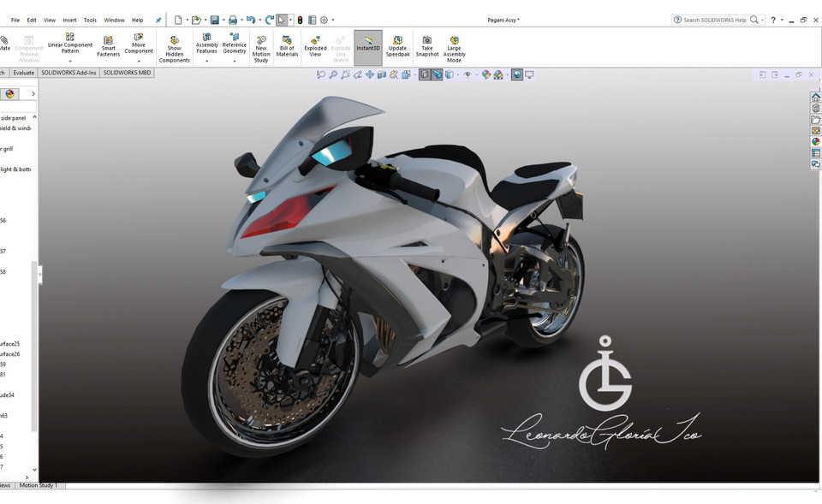This screenshot has width=822, height=504.
Task: Open the Motion Study 1 tab
Action: pyautogui.click(x=38, y=484)
